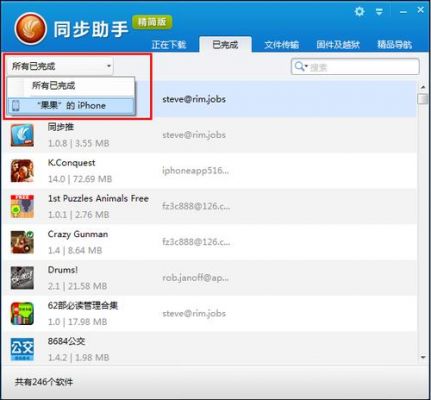Image resolution: width=431 pixels, height=400 pixels.
Task: Select the Drums! app name
Action: click(63, 270)
